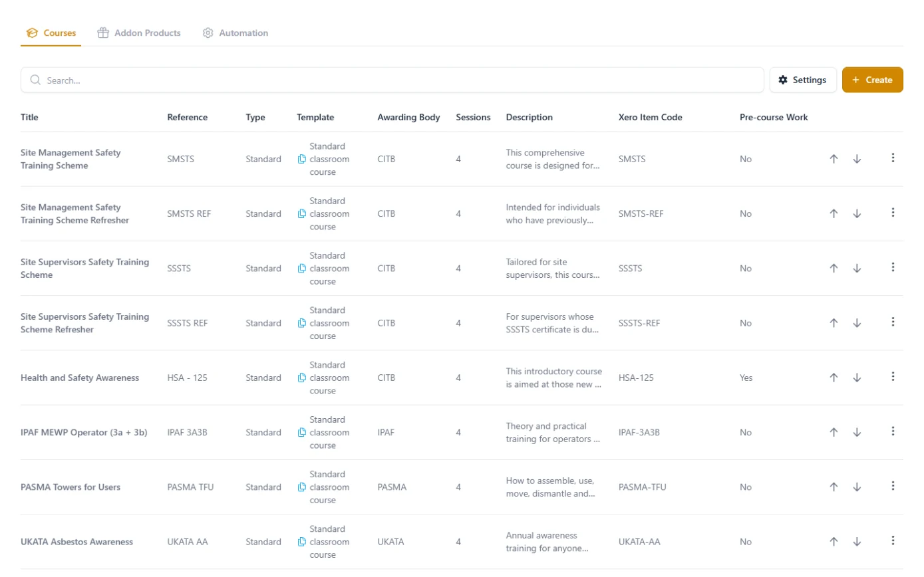Click the Create button
Viewport: 924px width, 577px height.
(x=872, y=80)
